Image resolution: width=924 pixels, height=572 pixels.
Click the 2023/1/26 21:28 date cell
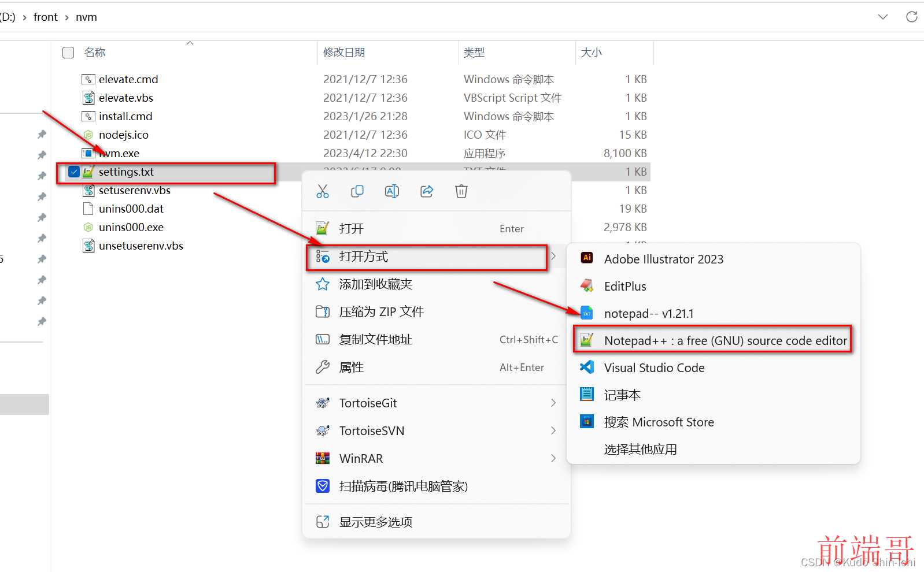tap(365, 116)
